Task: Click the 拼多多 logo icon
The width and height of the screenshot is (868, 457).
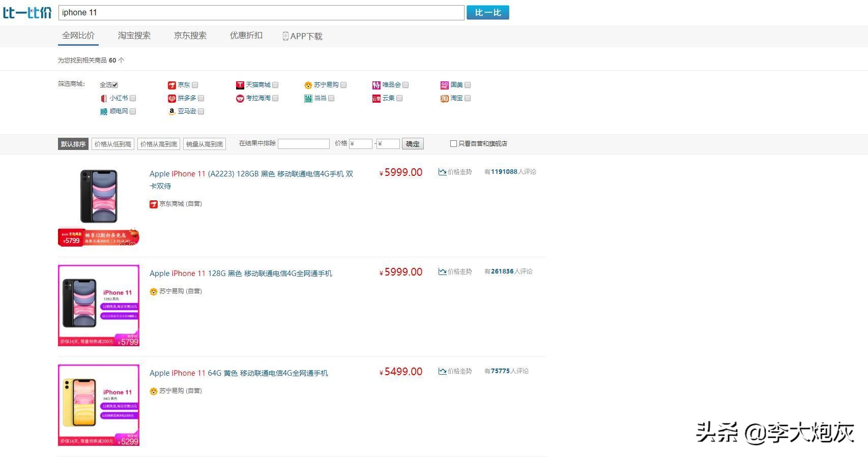Action: [x=172, y=99]
